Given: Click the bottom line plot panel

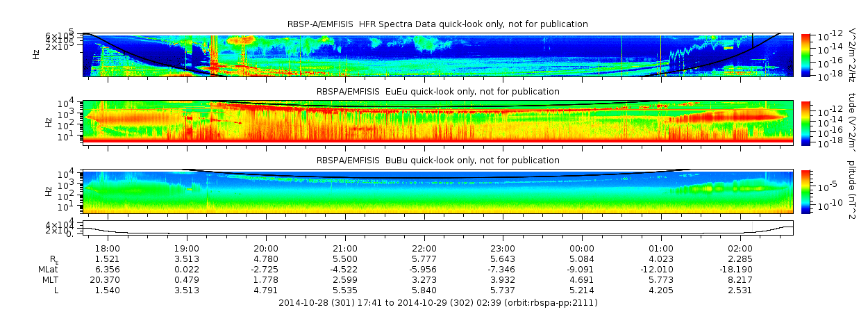Looking at the screenshot, I should pyautogui.click(x=438, y=228).
